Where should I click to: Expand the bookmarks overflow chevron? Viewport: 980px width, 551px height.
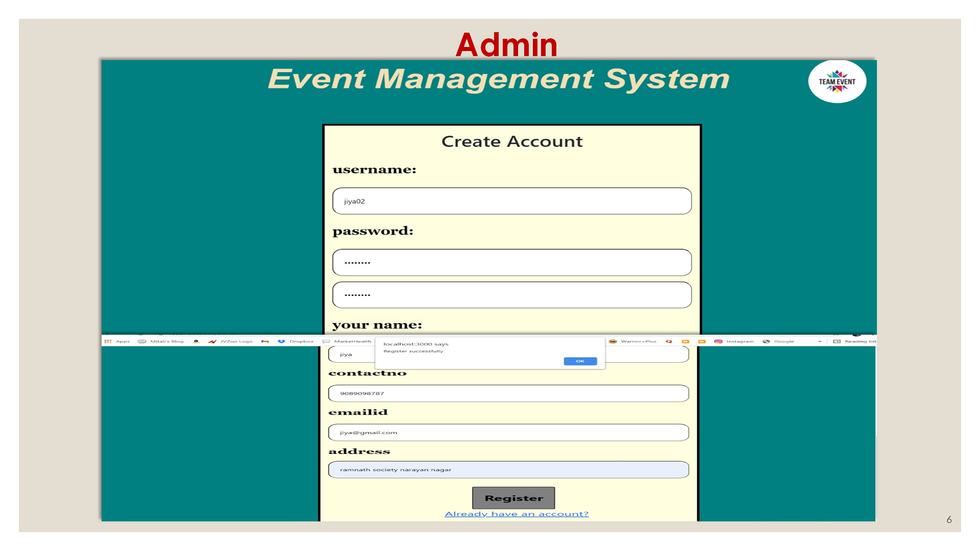click(x=820, y=341)
